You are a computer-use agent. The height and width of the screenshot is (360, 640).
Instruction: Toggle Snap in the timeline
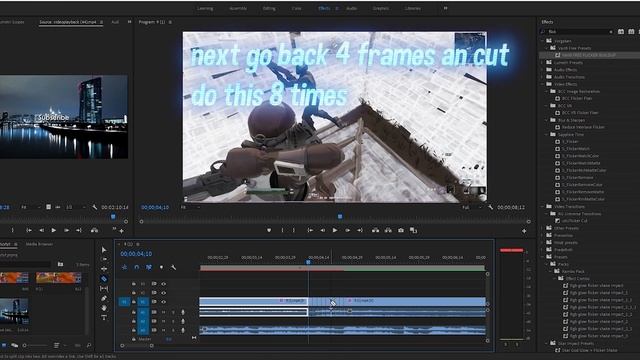point(137,267)
